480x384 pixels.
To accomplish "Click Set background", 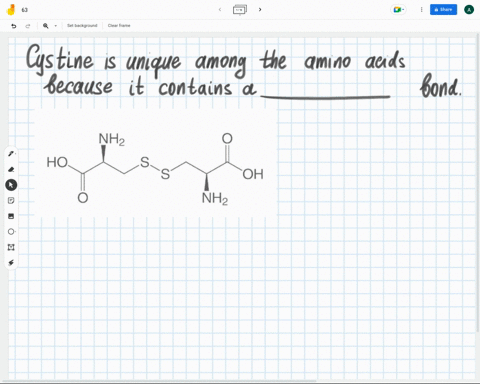I will click(x=82, y=25).
